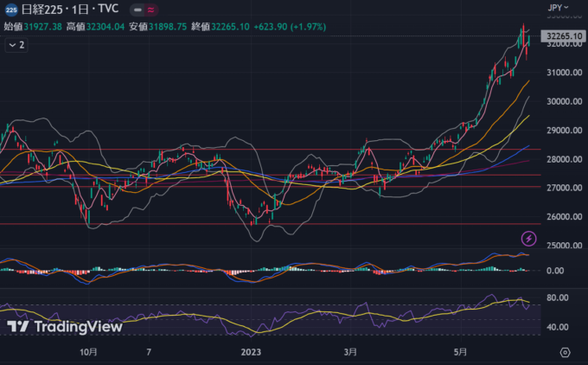Expand the collapsed indicator legend showing 2
Viewport: 588px width, 365px height.
tap(16, 44)
